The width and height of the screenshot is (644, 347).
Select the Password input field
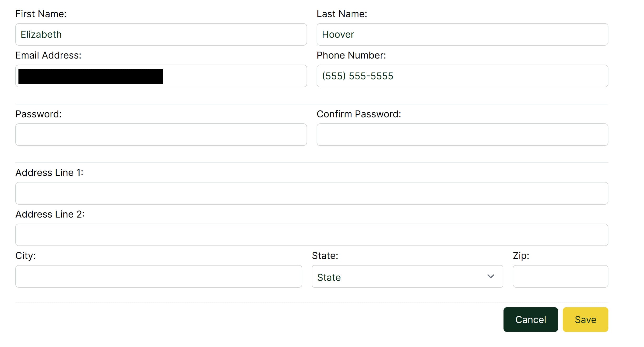pos(161,135)
